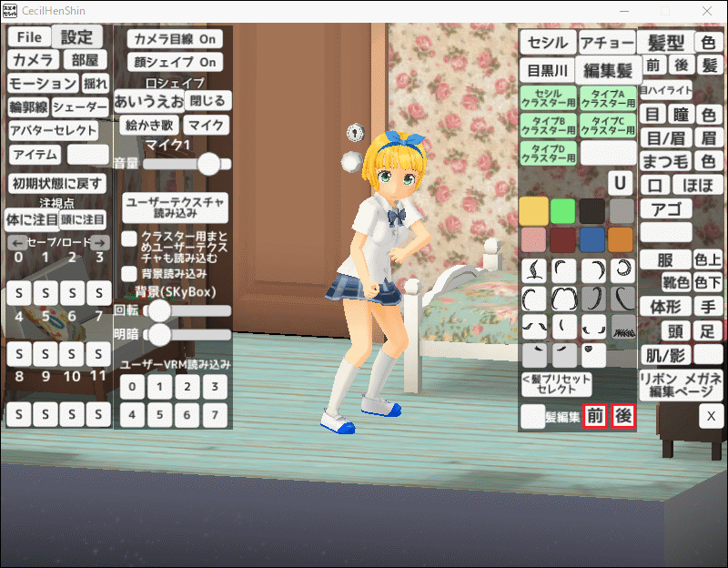Choose the heart-shaped hair part icon
Image resolution: width=728 pixels, height=568 pixels.
click(x=592, y=350)
